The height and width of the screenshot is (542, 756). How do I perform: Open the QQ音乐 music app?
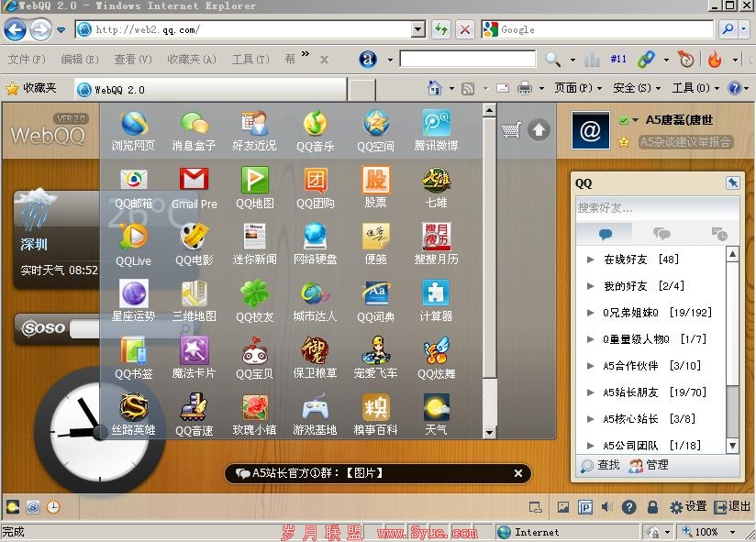316,131
